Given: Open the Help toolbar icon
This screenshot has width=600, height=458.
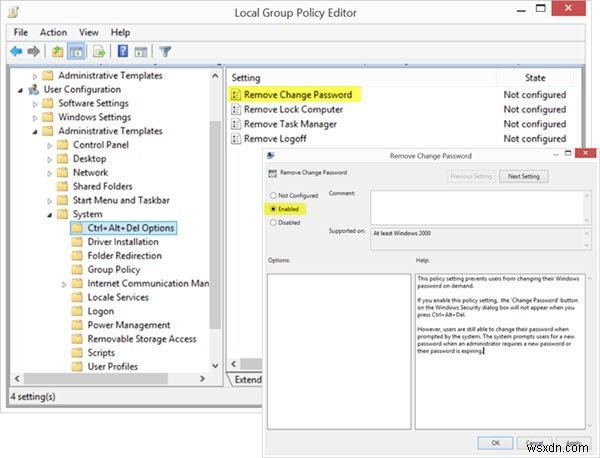Looking at the screenshot, I should pos(123,51).
